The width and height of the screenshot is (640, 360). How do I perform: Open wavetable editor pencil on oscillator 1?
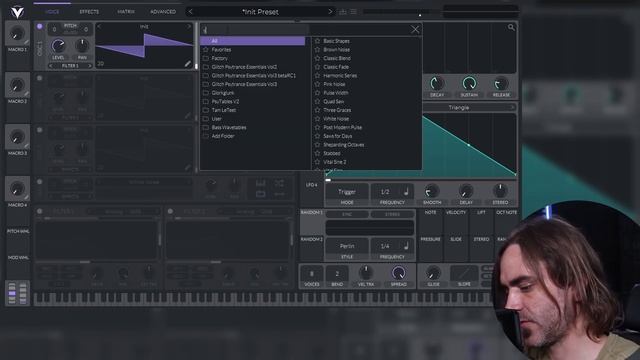(187, 64)
